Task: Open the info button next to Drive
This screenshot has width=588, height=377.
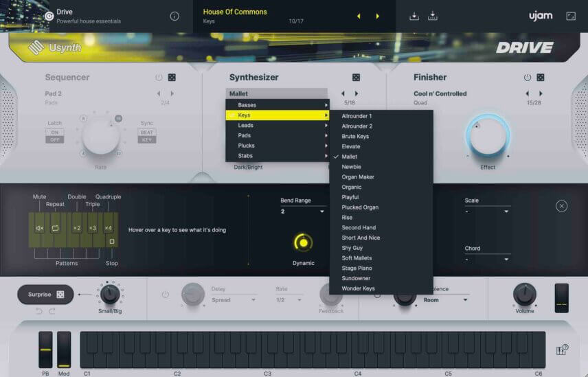Action: 174,16
